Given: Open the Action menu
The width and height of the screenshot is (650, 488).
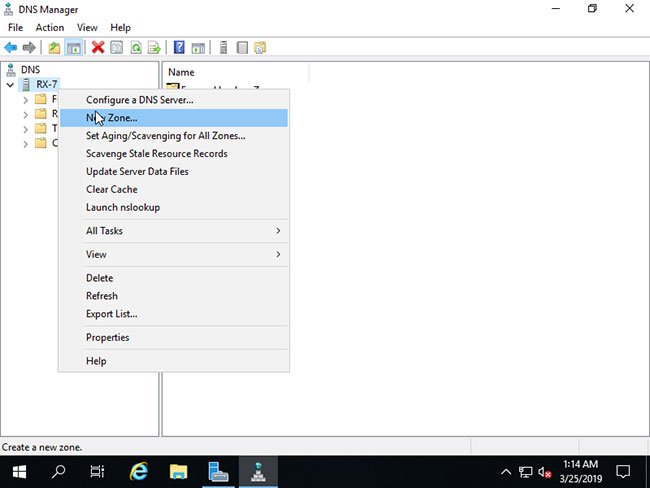Looking at the screenshot, I should (x=50, y=28).
